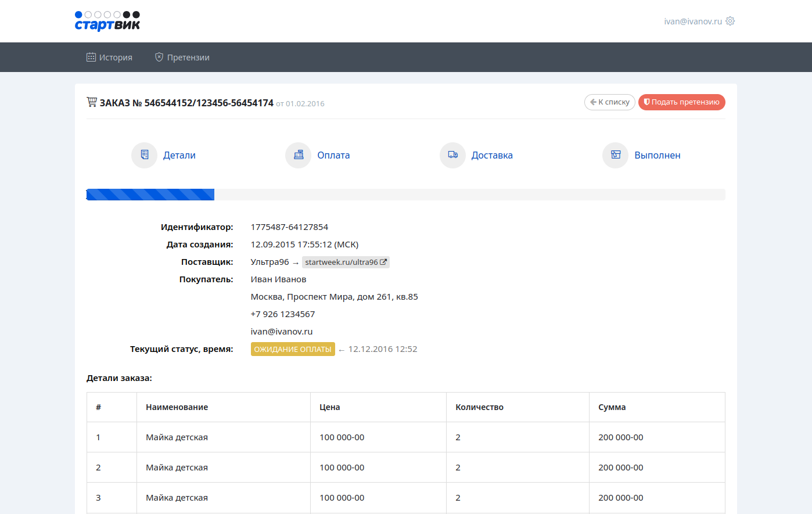This screenshot has width=812, height=514.
Task: Click the ivan@ivanov.ru account link in header
Action: point(693,21)
